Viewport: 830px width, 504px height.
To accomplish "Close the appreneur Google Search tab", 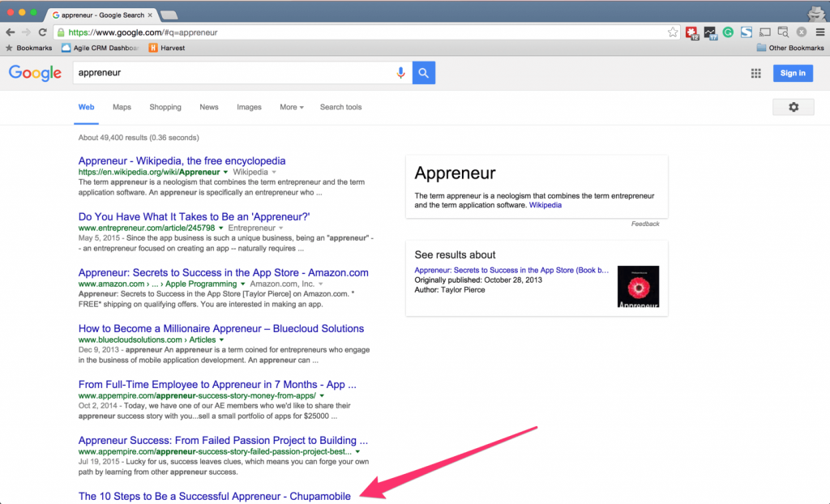I will pos(150,15).
